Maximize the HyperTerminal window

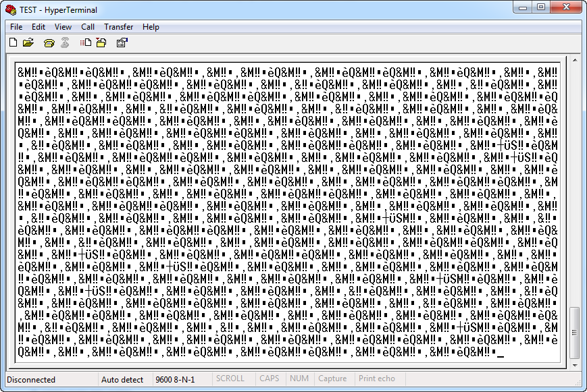[541, 7]
